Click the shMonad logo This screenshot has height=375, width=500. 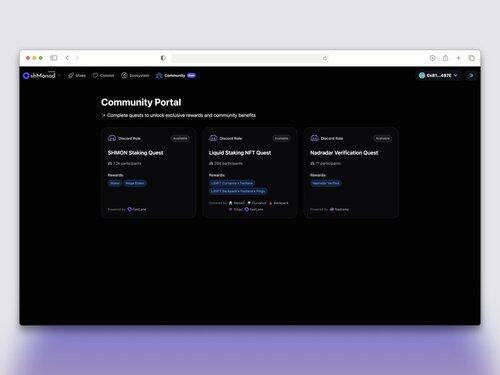(39, 76)
